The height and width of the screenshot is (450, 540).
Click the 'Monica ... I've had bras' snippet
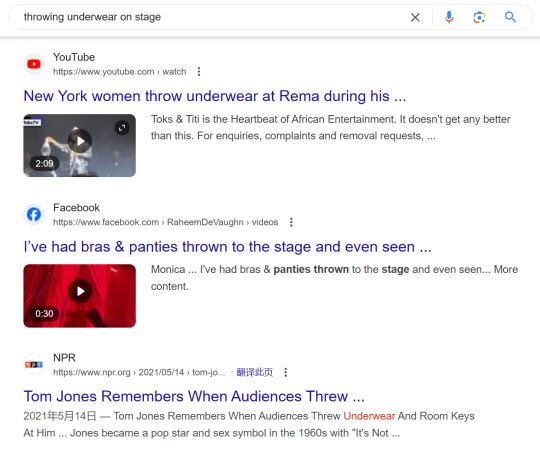[334, 278]
